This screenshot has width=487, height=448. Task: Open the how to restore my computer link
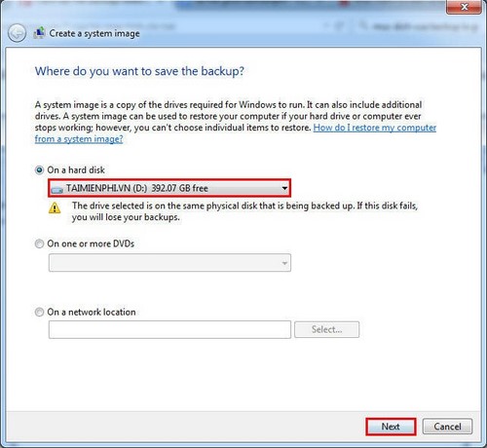(x=375, y=128)
